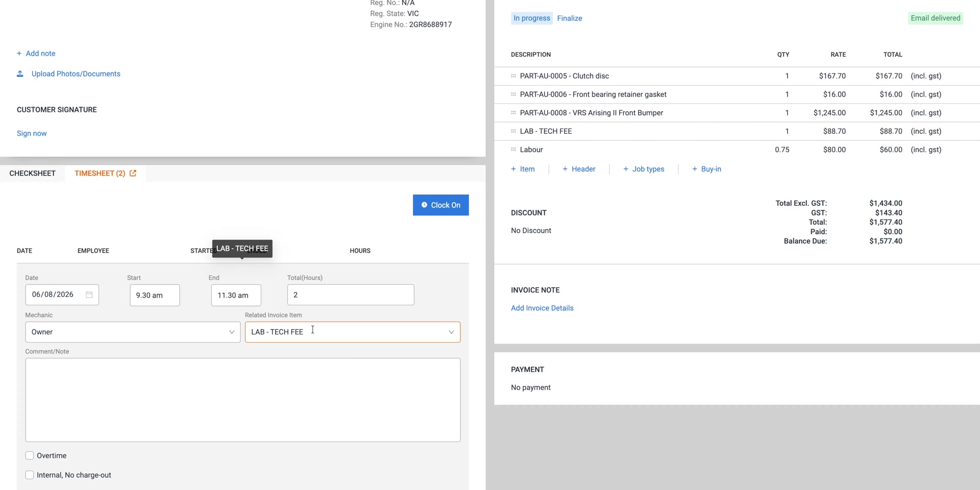Click the $88.70 rate for LAB - TECH FEE
This screenshot has width=980, height=490.
(835, 131)
